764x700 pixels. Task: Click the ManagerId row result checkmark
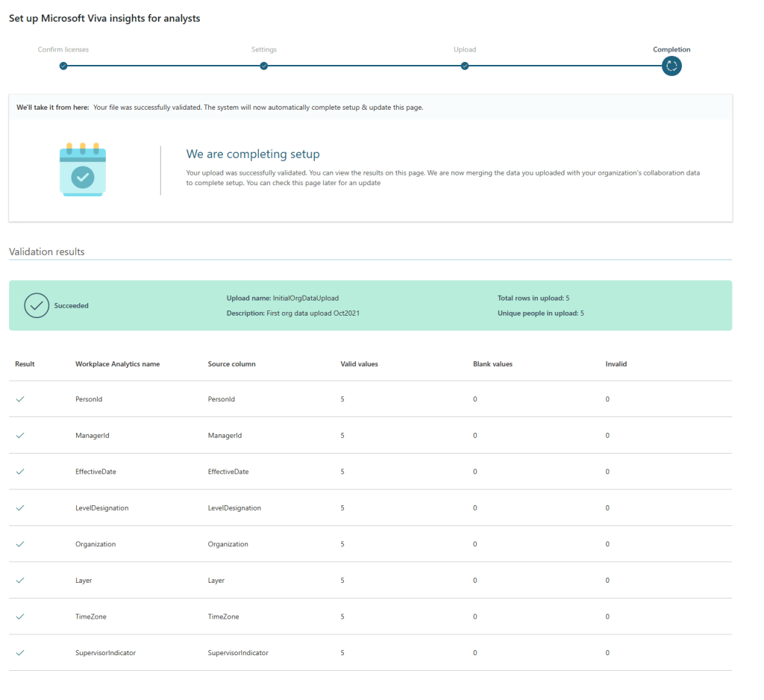click(x=20, y=435)
